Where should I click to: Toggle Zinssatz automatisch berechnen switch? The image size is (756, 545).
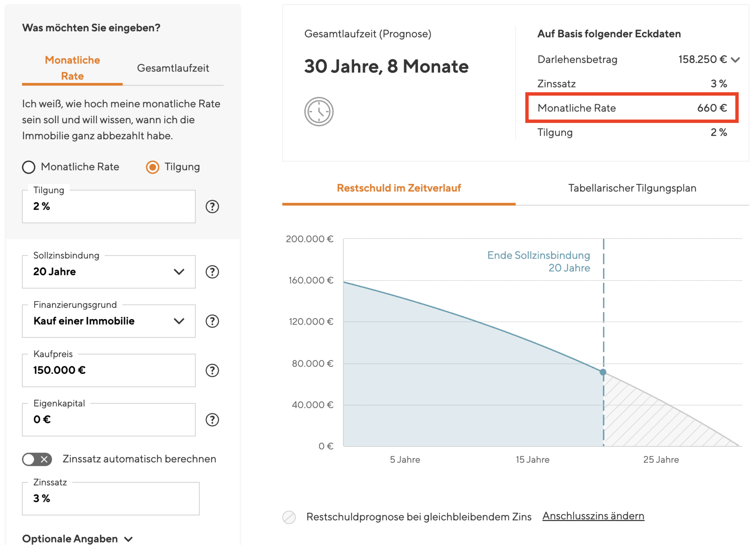pos(37,459)
